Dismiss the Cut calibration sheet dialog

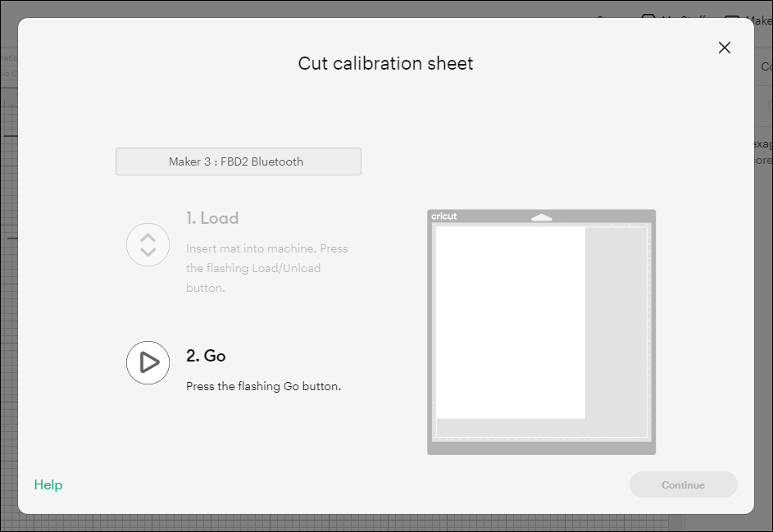(724, 48)
